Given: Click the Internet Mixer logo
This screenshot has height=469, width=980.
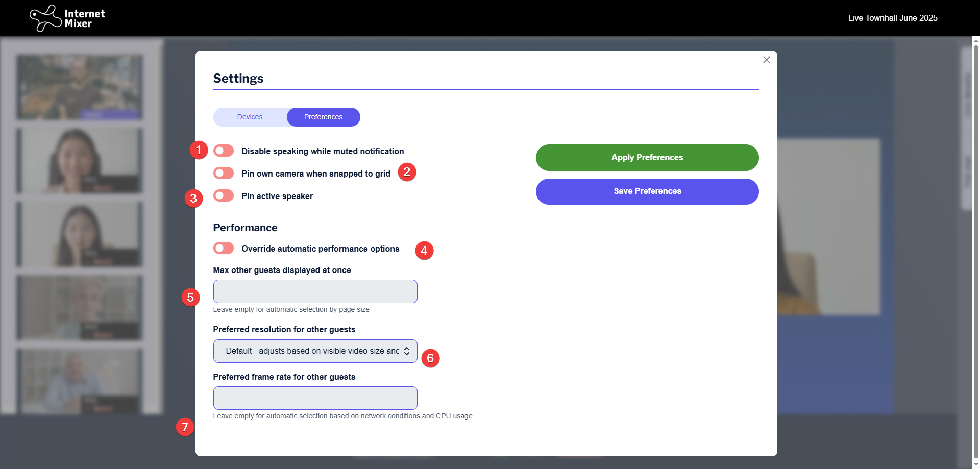Looking at the screenshot, I should click(67, 18).
